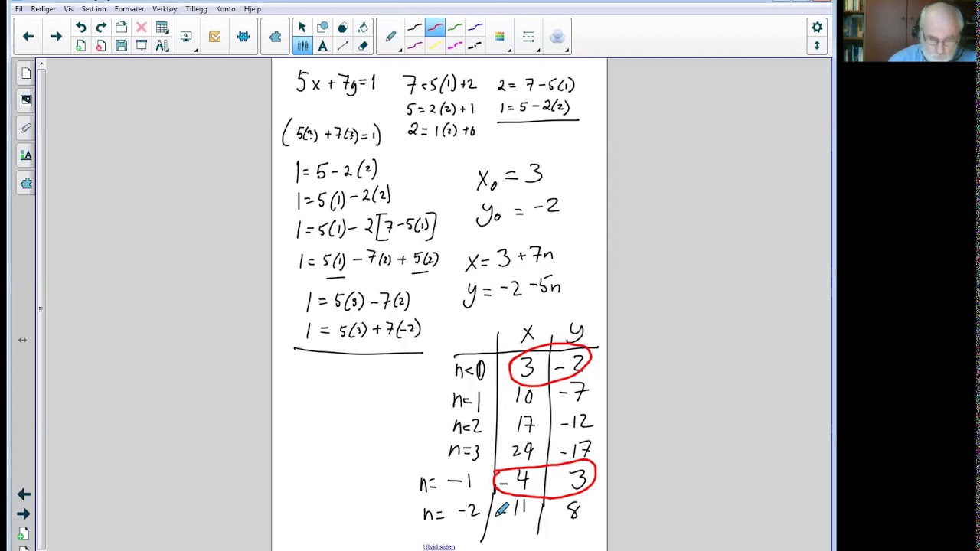
Task: Show the screen shade
Action: point(142,46)
